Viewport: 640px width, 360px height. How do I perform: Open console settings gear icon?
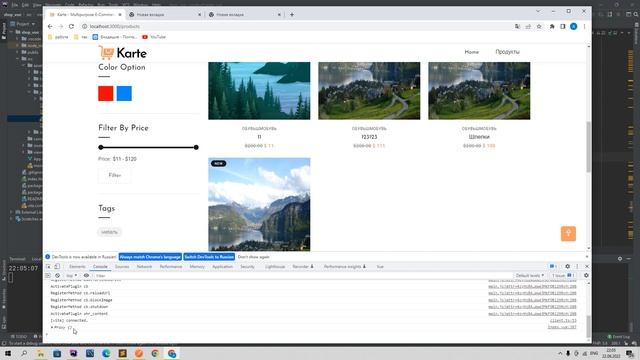click(x=586, y=276)
